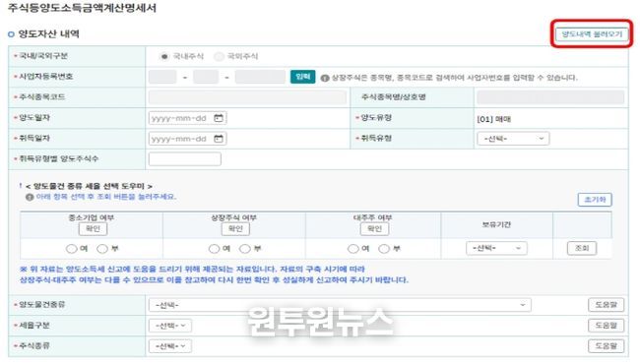Click the 양도물건 종류 세율 선택 도우미 heading
This screenshot has width=640, height=364.
coord(89,186)
